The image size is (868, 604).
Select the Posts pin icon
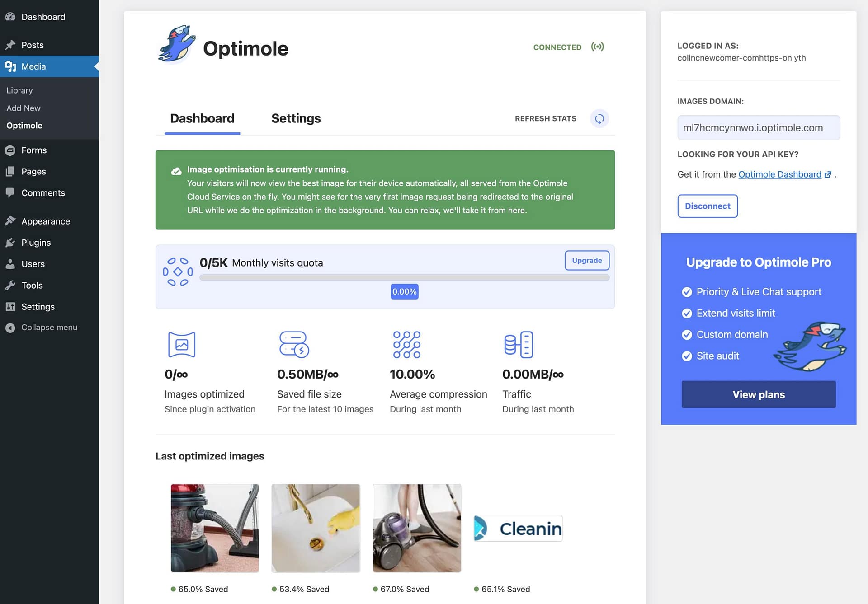click(10, 45)
